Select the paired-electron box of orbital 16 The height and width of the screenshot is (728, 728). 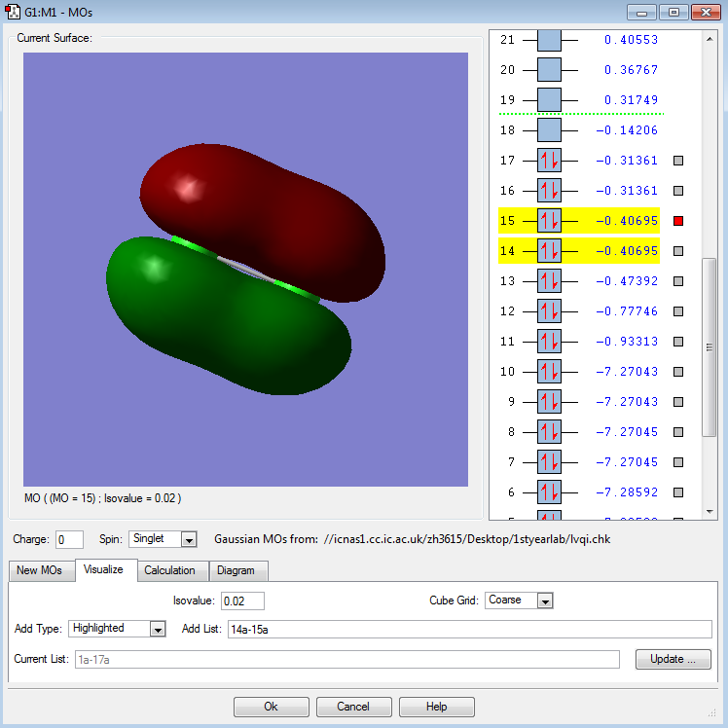[549, 191]
